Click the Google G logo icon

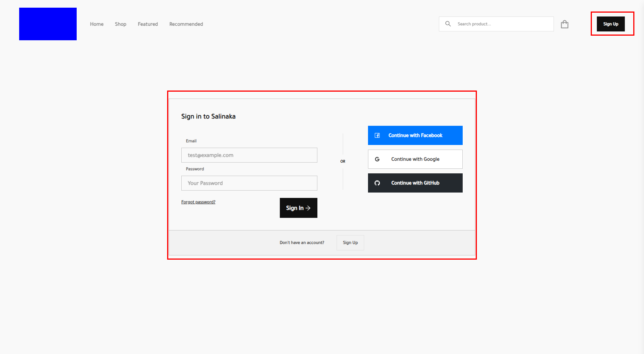(x=377, y=159)
